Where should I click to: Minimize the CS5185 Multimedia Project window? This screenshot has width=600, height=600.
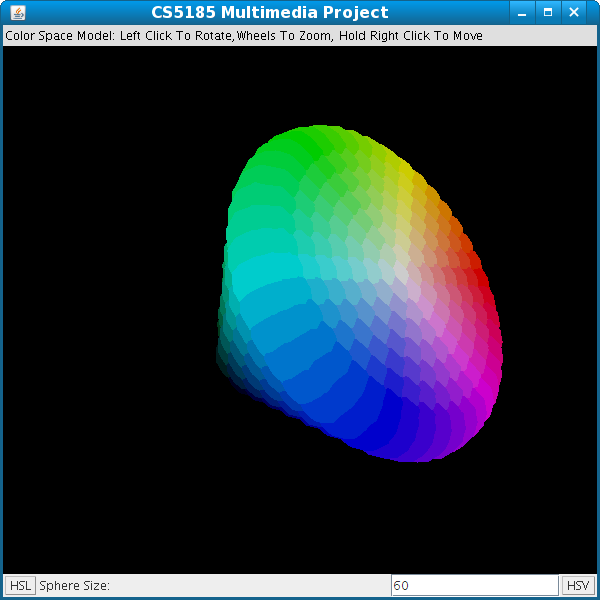pyautogui.click(x=522, y=13)
